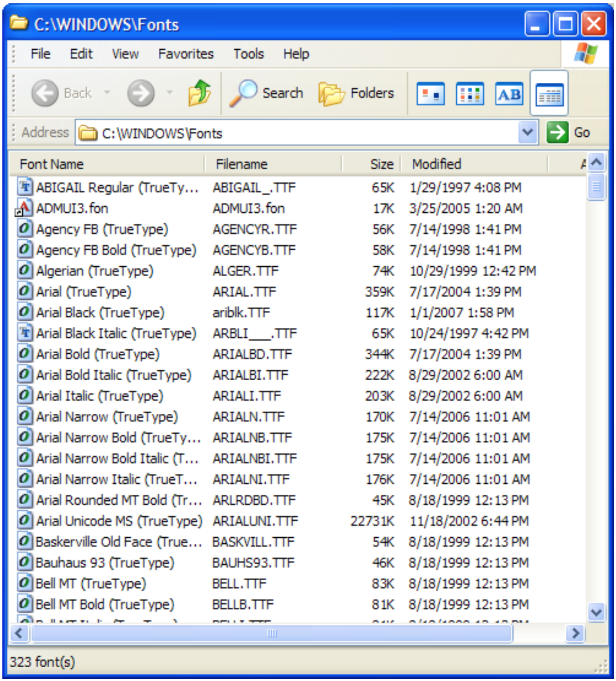Switch to Large Icons view

click(x=430, y=94)
